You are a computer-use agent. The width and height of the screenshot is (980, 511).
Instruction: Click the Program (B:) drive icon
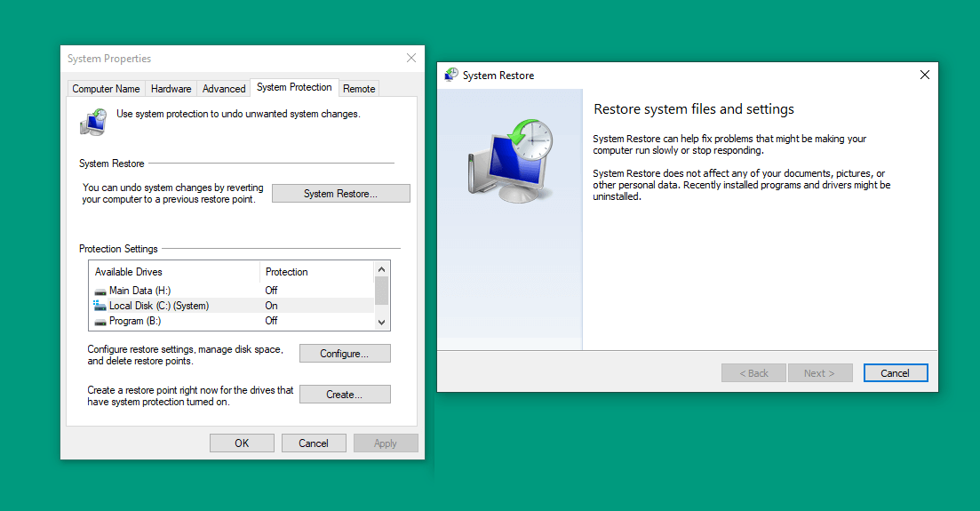(100, 322)
